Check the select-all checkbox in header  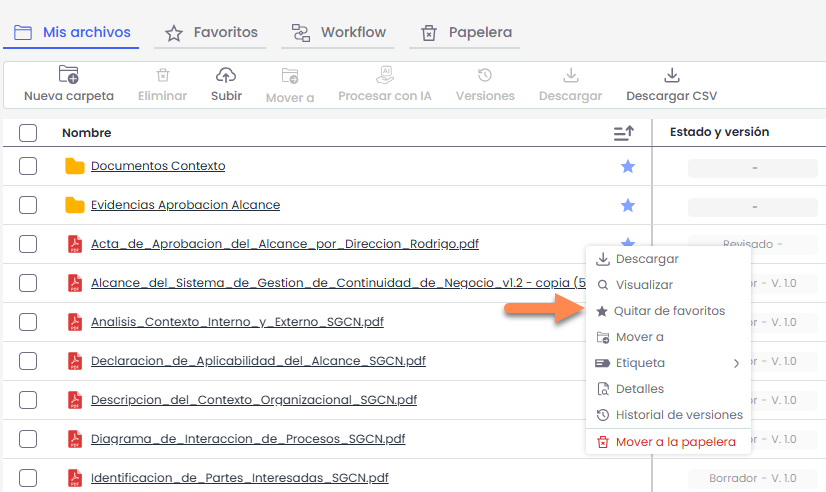pos(28,133)
